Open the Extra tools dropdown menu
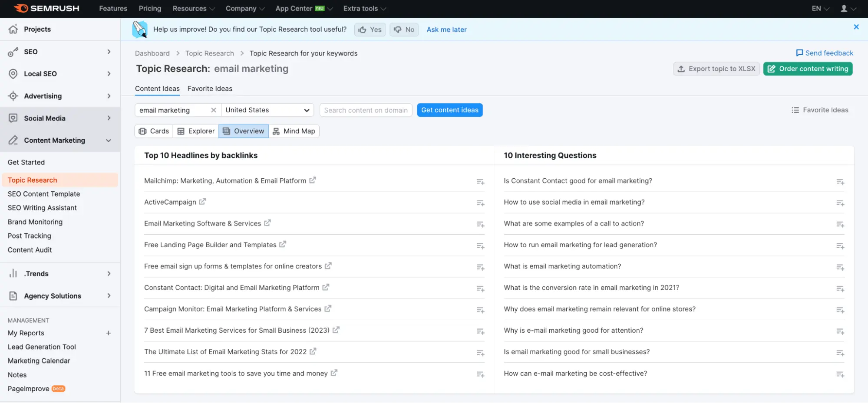 click(x=365, y=9)
